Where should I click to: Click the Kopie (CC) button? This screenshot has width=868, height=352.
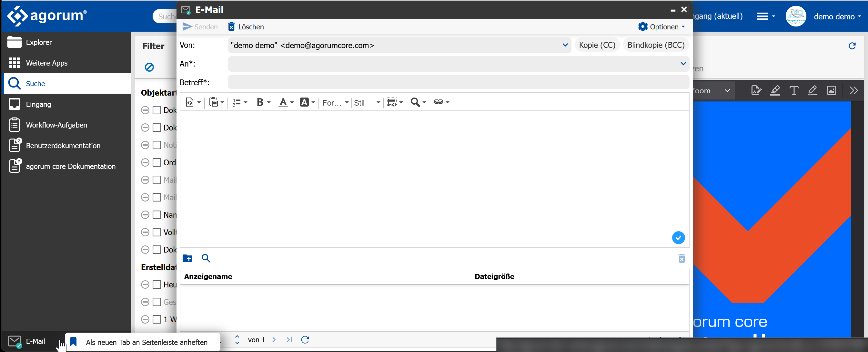tap(597, 45)
